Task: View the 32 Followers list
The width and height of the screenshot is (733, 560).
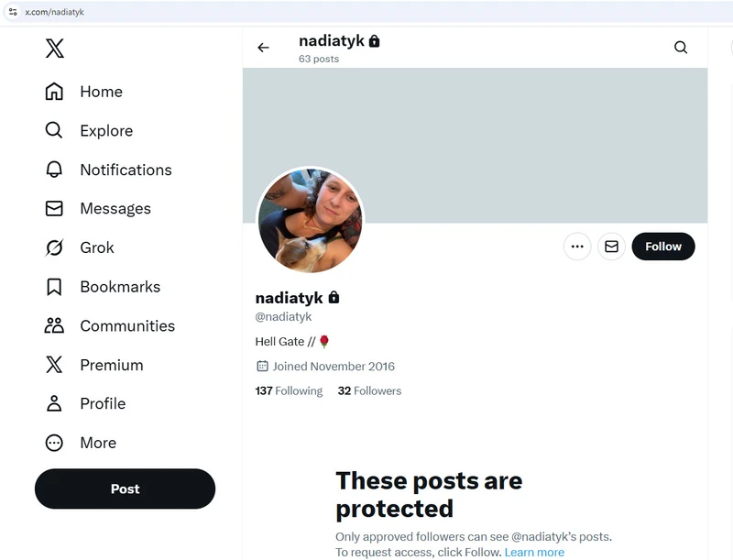Action: click(369, 390)
